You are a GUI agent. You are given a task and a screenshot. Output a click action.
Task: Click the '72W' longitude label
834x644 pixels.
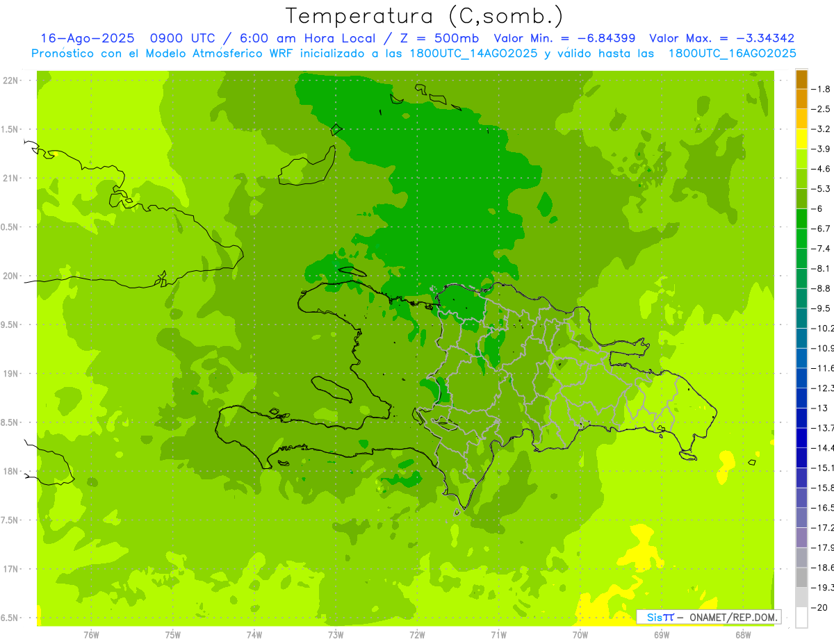coord(418,634)
